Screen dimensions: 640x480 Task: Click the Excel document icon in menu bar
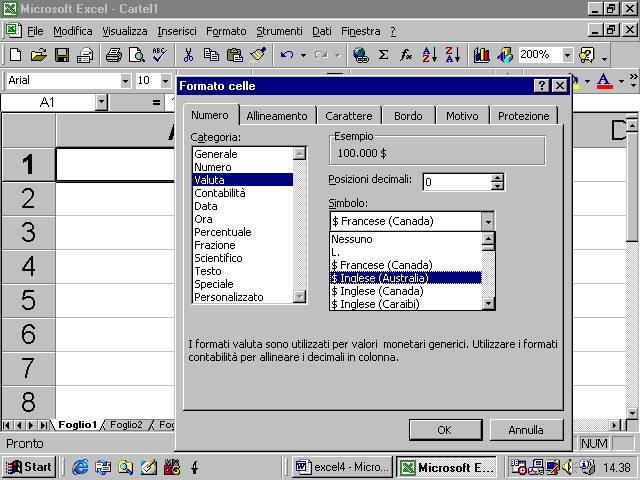click(13, 31)
